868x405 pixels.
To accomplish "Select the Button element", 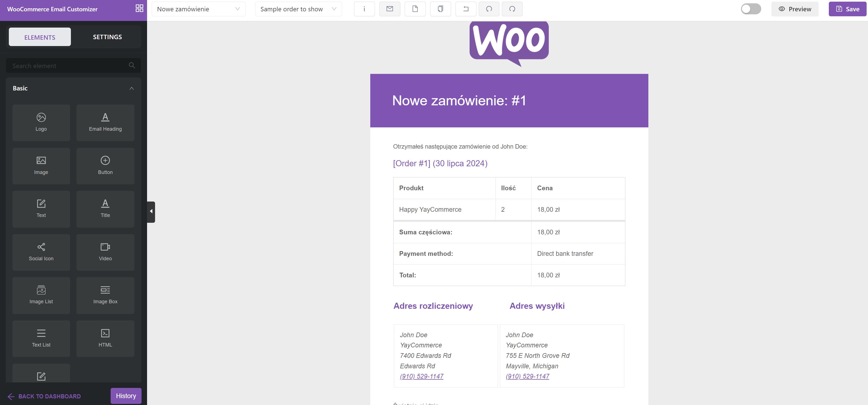I will click(x=105, y=166).
